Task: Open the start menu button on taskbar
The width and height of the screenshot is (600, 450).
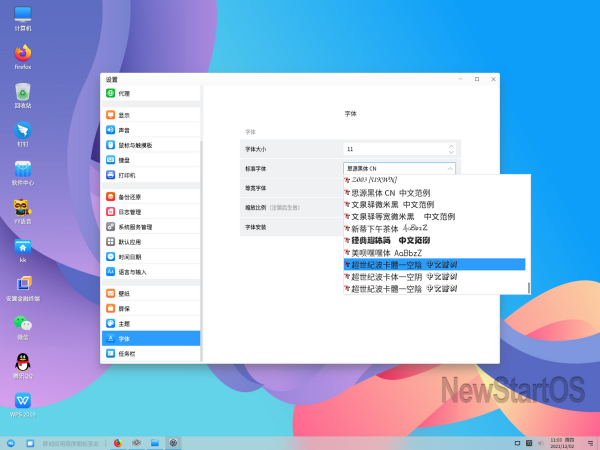Action: tap(11, 443)
